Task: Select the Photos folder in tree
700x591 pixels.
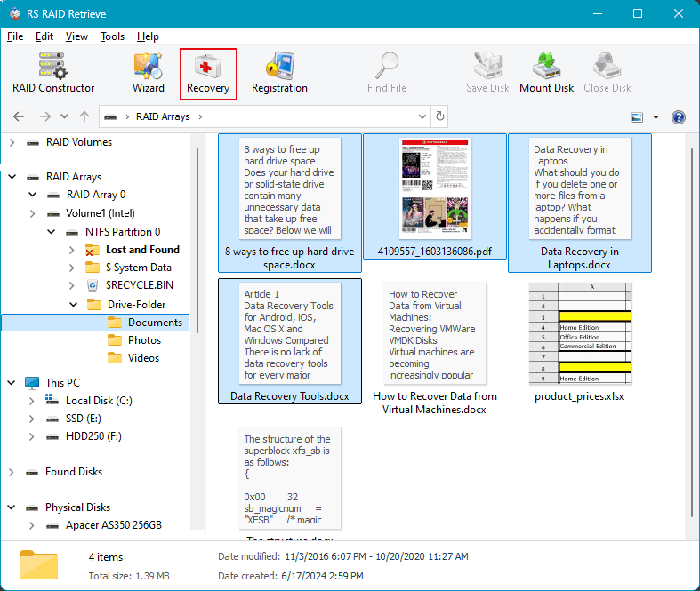Action: click(144, 340)
